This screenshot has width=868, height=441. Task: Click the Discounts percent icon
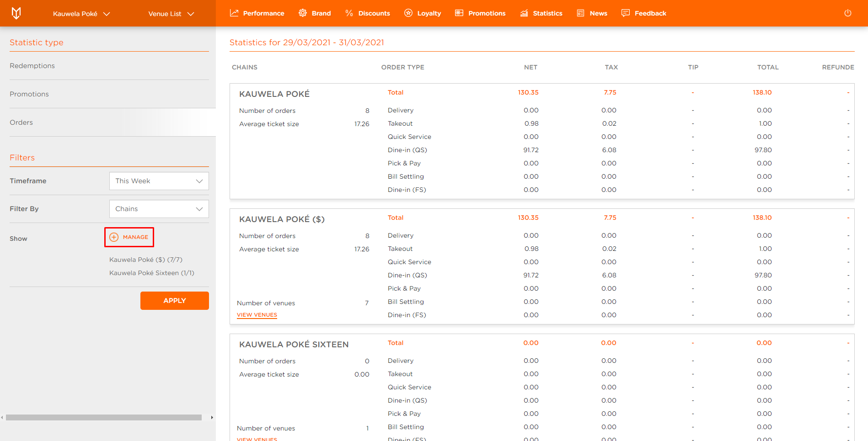click(x=349, y=13)
